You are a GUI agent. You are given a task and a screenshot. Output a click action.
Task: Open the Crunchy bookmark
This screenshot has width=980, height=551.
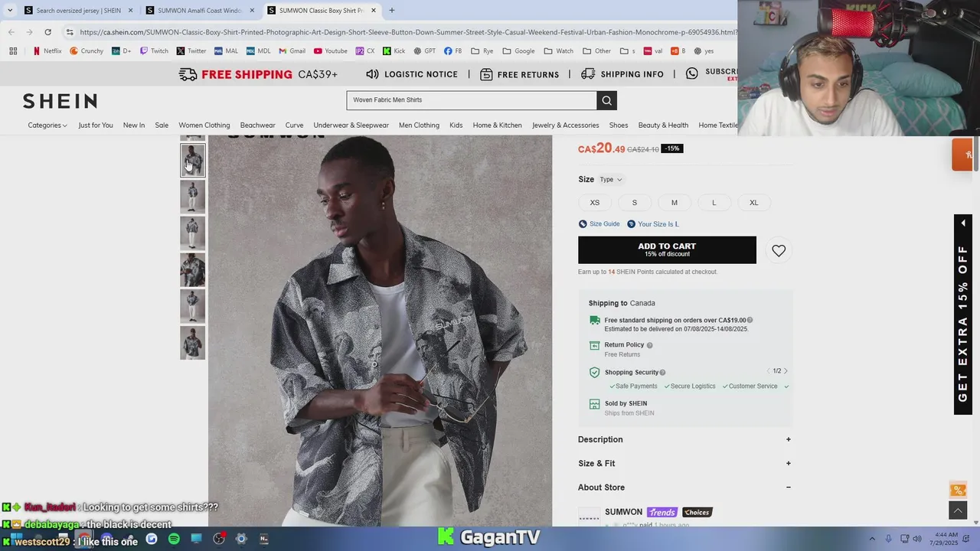86,51
